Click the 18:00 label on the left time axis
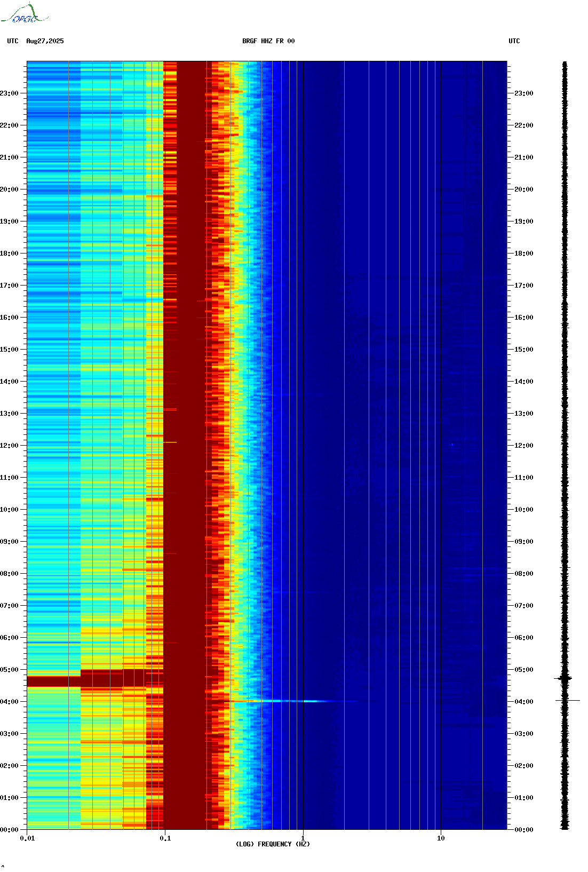The image size is (588, 872). [9, 253]
